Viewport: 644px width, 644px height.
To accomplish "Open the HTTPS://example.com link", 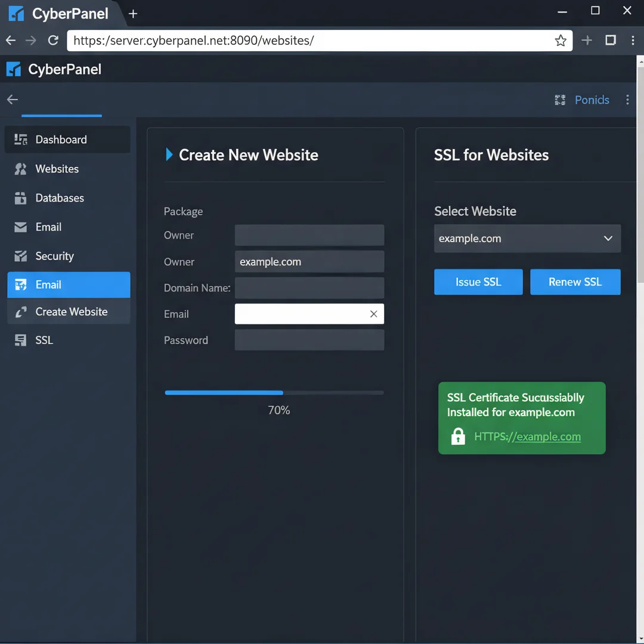I will coord(527,436).
